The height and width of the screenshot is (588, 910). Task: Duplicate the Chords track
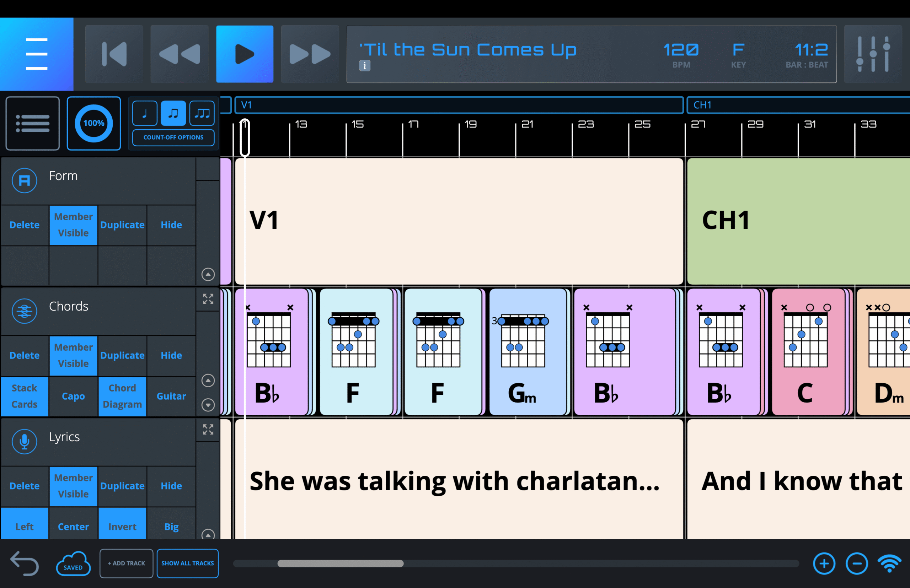pos(122,356)
